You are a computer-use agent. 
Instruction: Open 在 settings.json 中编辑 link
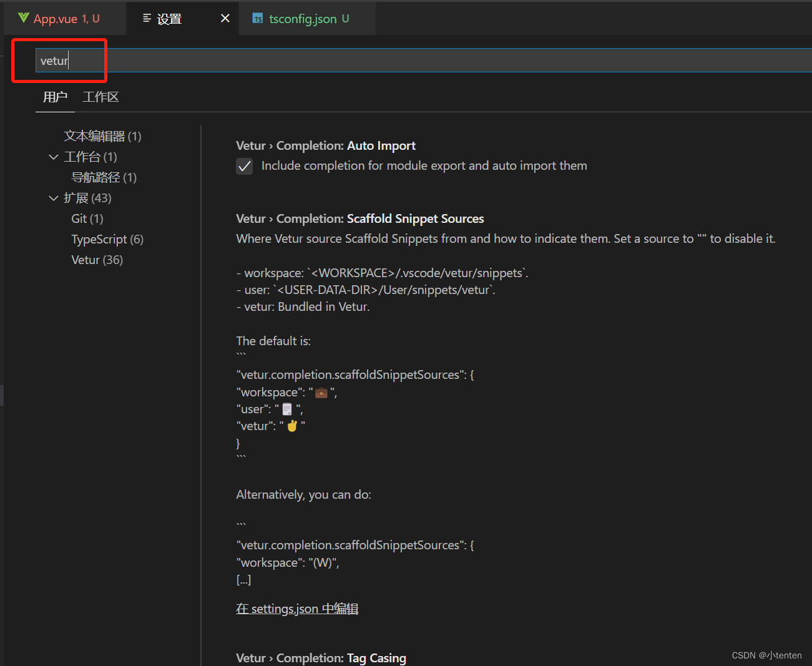(297, 609)
